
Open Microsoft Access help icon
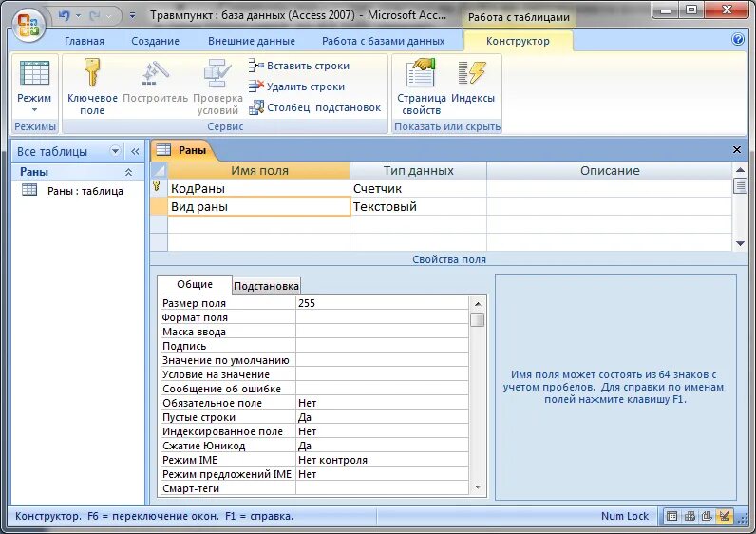coord(738,40)
